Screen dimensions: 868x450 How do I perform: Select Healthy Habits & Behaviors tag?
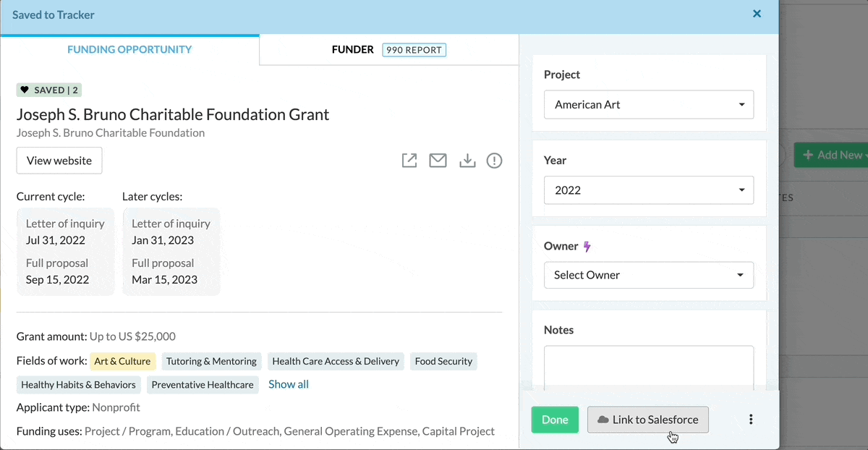(x=78, y=385)
